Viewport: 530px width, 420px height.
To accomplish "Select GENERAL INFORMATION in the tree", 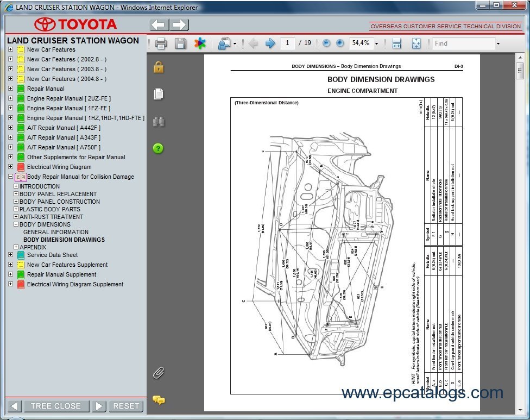I will (x=55, y=232).
